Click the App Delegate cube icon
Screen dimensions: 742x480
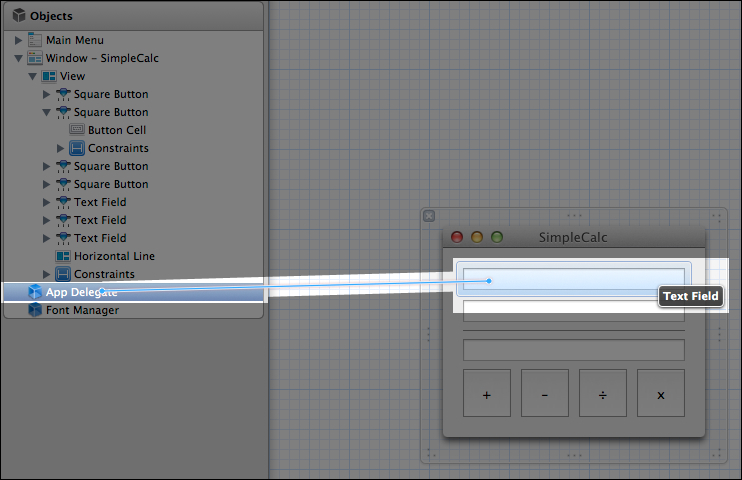click(35, 292)
